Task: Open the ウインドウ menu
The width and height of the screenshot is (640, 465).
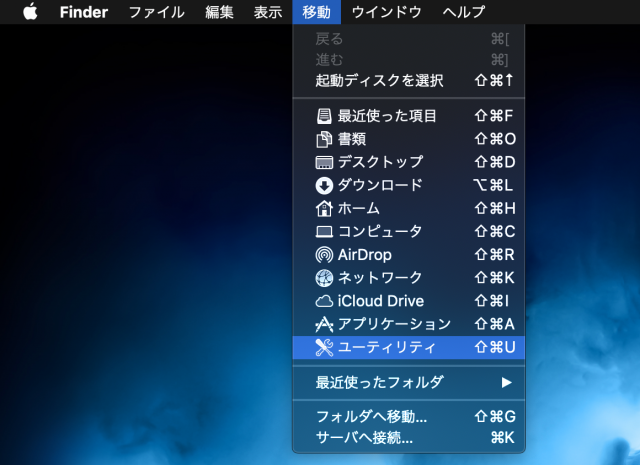Action: pyautogui.click(x=386, y=12)
